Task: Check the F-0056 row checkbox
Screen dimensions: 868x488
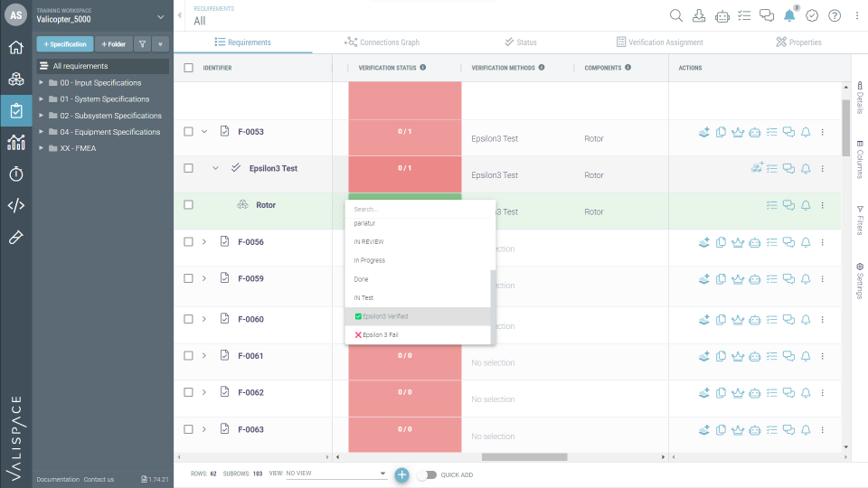Action: [x=189, y=242]
